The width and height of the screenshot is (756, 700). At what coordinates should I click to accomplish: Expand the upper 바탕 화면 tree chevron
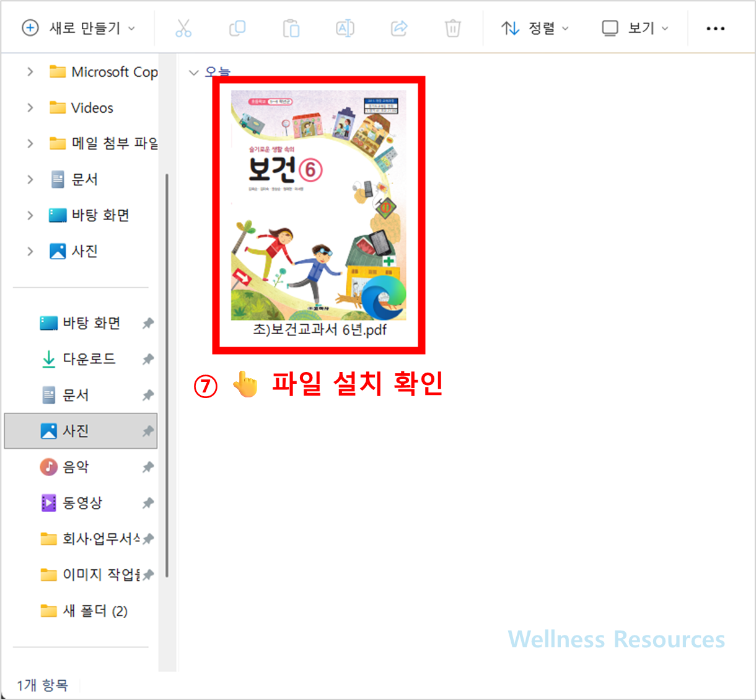[30, 215]
